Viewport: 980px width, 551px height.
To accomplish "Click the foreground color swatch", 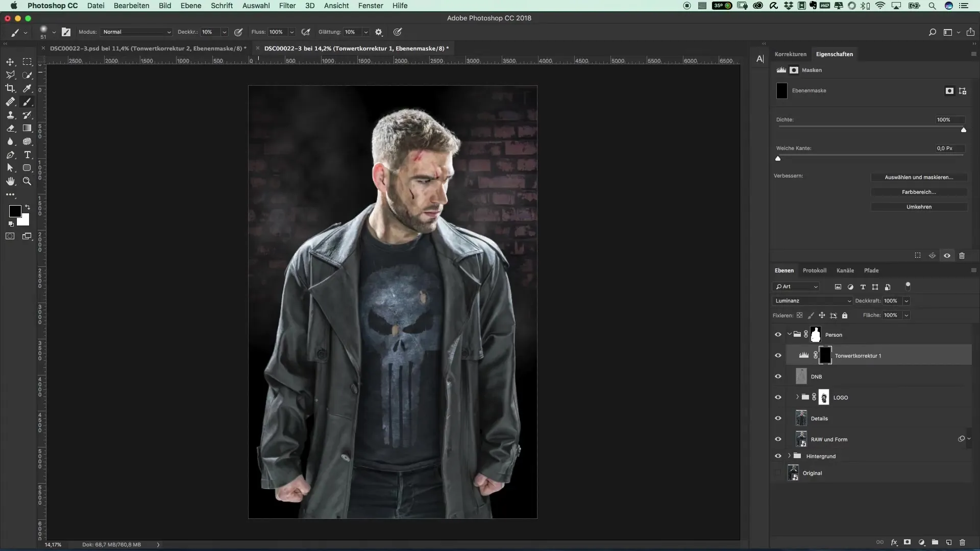I will click(15, 211).
